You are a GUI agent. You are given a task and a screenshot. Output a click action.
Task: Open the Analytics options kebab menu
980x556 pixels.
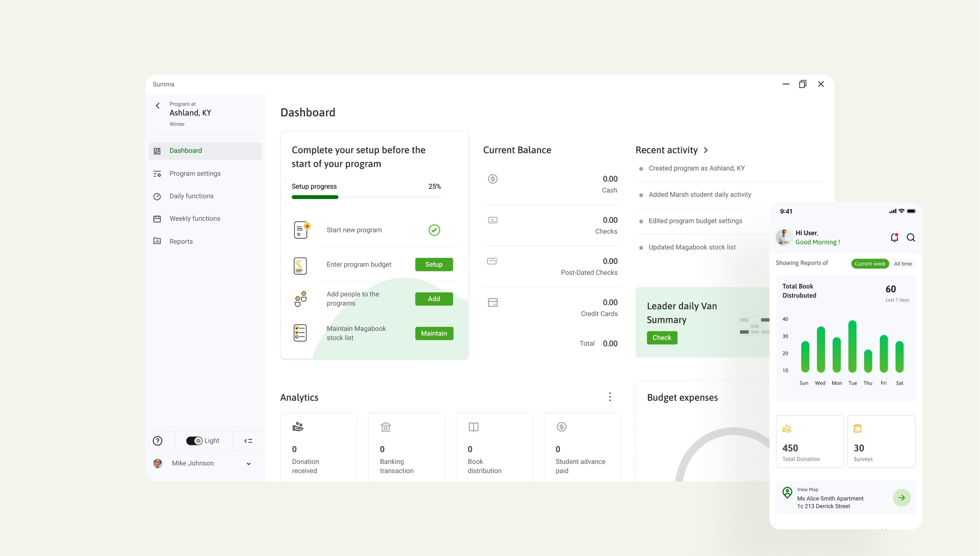pyautogui.click(x=610, y=397)
